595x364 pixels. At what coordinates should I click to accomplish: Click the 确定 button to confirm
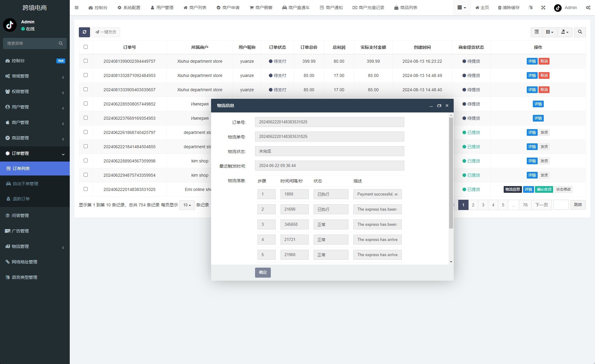tap(263, 272)
